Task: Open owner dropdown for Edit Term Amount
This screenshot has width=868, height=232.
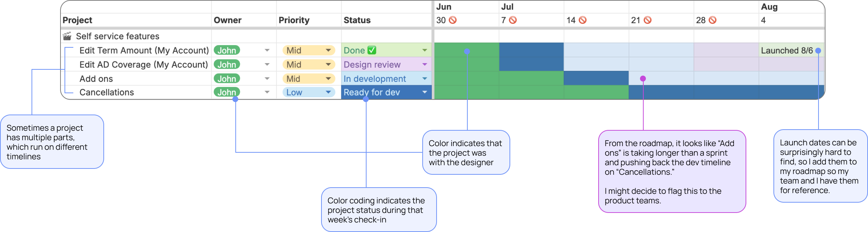Action: [267, 50]
